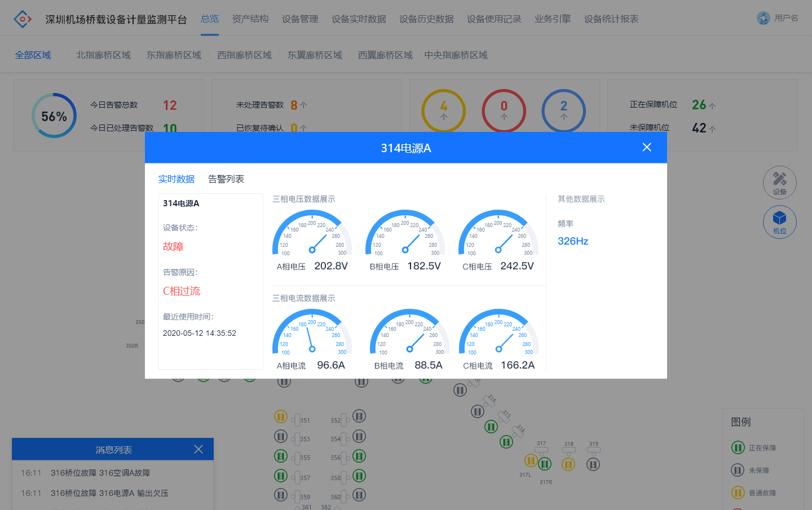Click the green gate icon beside 358

(359, 476)
